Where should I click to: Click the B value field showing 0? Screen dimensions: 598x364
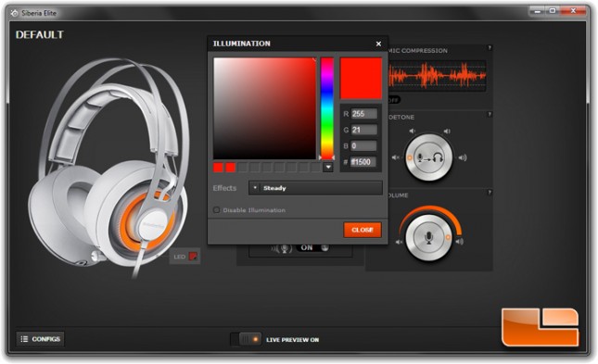pyautogui.click(x=363, y=146)
